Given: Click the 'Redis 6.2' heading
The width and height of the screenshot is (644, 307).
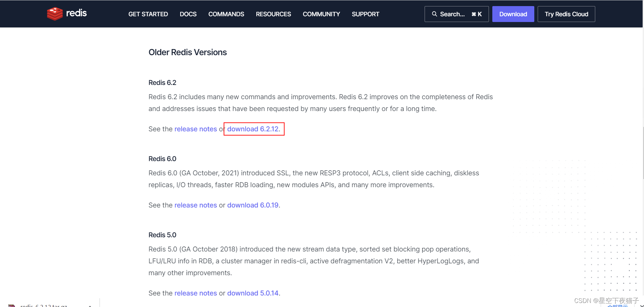Looking at the screenshot, I should pos(162,83).
